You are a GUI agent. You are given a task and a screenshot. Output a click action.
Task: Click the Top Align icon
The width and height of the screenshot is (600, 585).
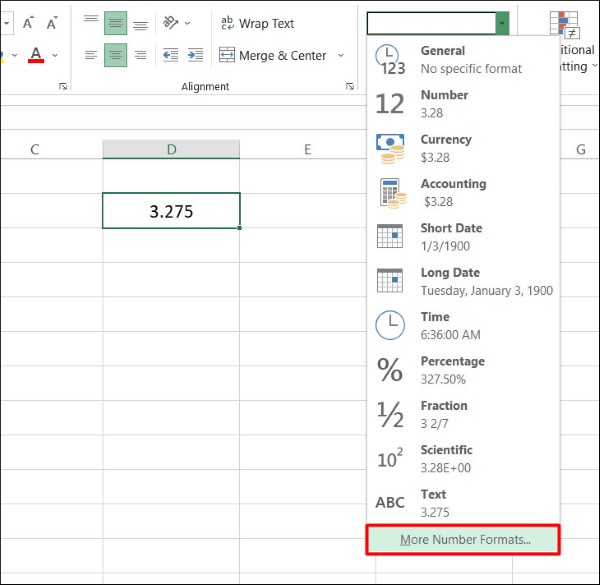click(91, 23)
